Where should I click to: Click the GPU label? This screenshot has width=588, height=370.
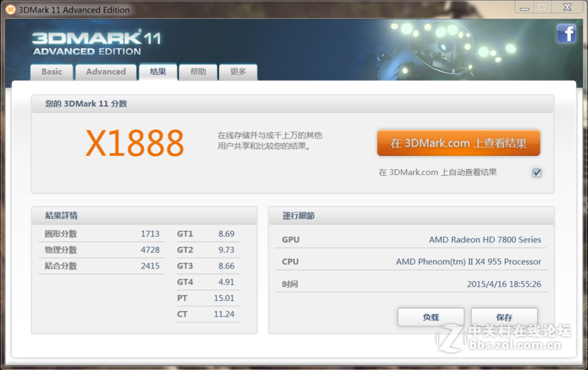click(290, 240)
